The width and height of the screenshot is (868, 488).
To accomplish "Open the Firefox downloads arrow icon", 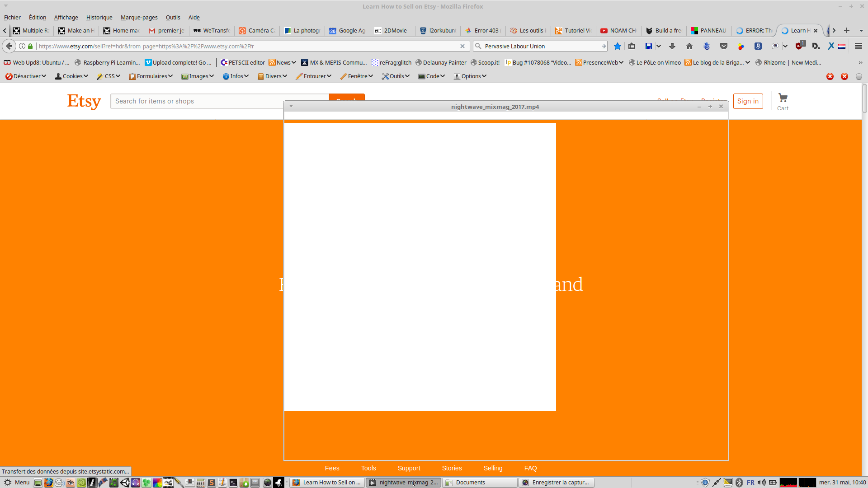I will pyautogui.click(x=672, y=46).
